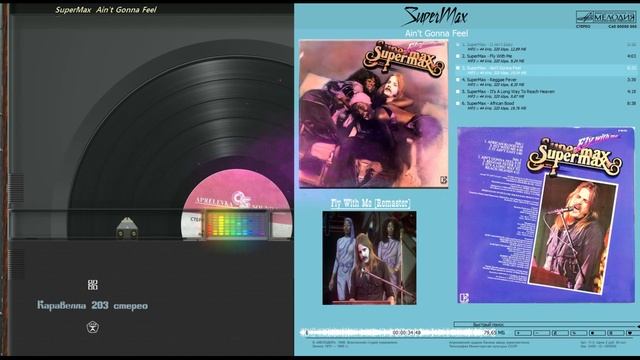Click the 3:39 duration of Reggae Fever
The height and width of the screenshot is (360, 640).
(631, 80)
